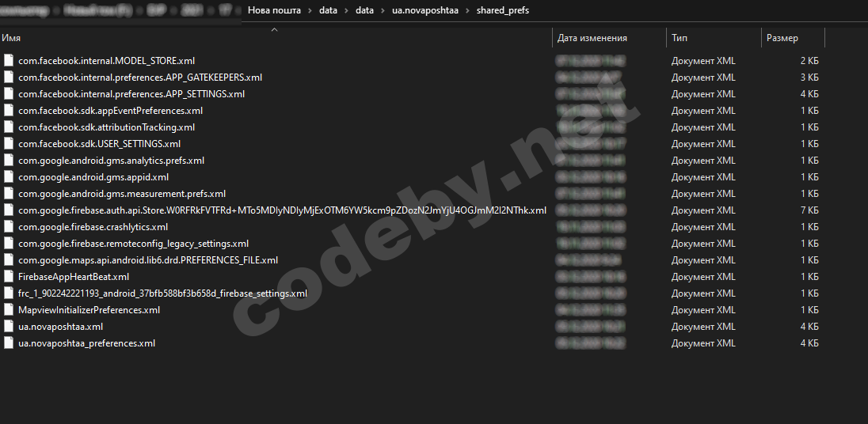Click file icon of firebase.crashlytics.xml
Screen dimensions: 868x424
[8, 227]
